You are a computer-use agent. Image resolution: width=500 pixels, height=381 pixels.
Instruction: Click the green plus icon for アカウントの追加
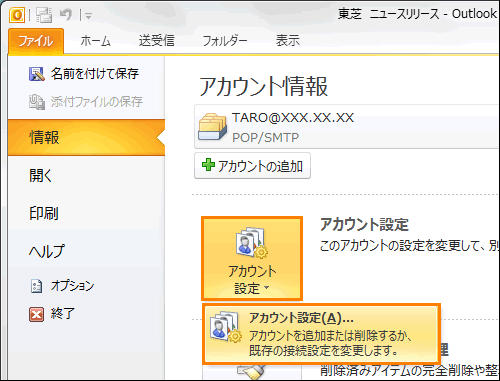(x=208, y=165)
